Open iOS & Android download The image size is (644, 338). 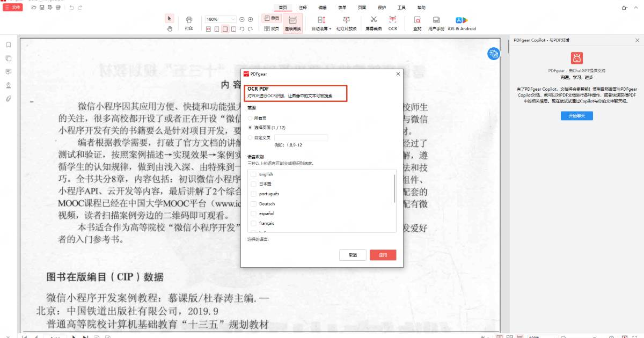tap(462, 23)
